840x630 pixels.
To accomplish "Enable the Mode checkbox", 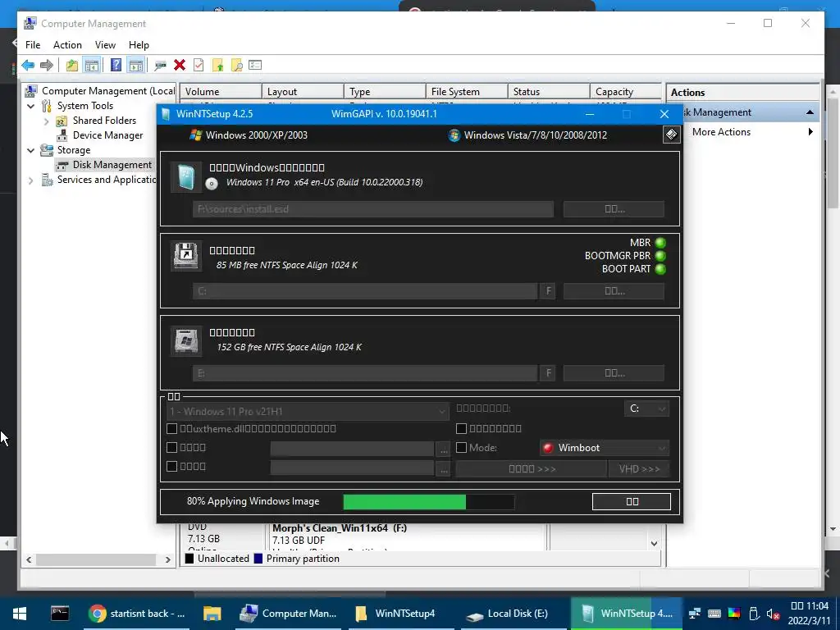I will pos(461,447).
